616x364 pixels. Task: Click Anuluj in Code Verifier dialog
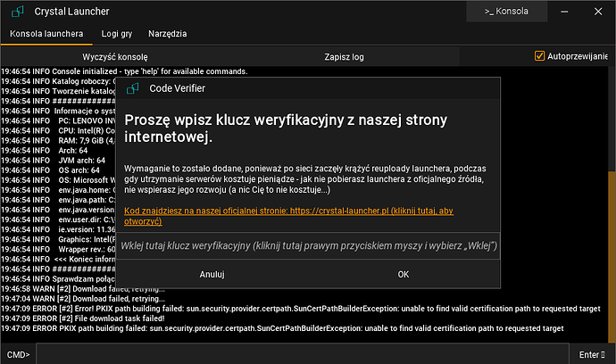coord(212,274)
